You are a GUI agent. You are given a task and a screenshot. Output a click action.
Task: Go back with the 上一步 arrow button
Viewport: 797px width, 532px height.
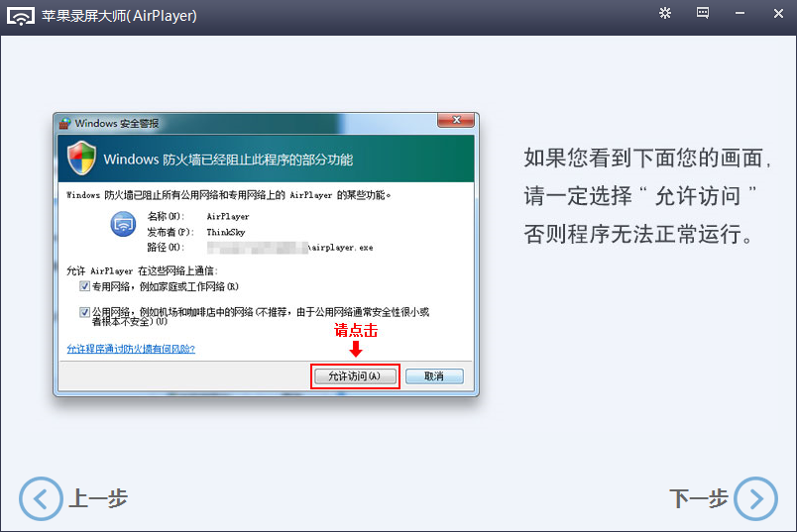(42, 498)
